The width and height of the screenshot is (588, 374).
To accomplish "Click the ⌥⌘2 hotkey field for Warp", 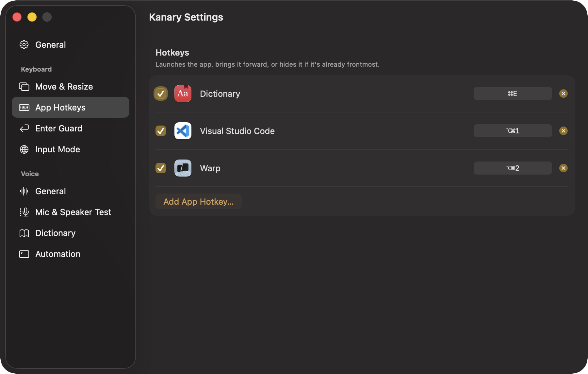I will click(x=513, y=168).
